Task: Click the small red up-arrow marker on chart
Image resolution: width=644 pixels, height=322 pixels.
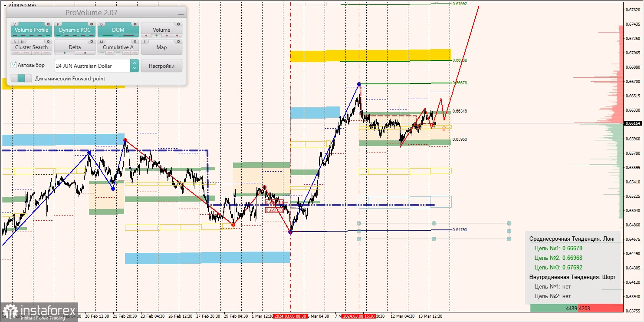Action: coord(444,129)
